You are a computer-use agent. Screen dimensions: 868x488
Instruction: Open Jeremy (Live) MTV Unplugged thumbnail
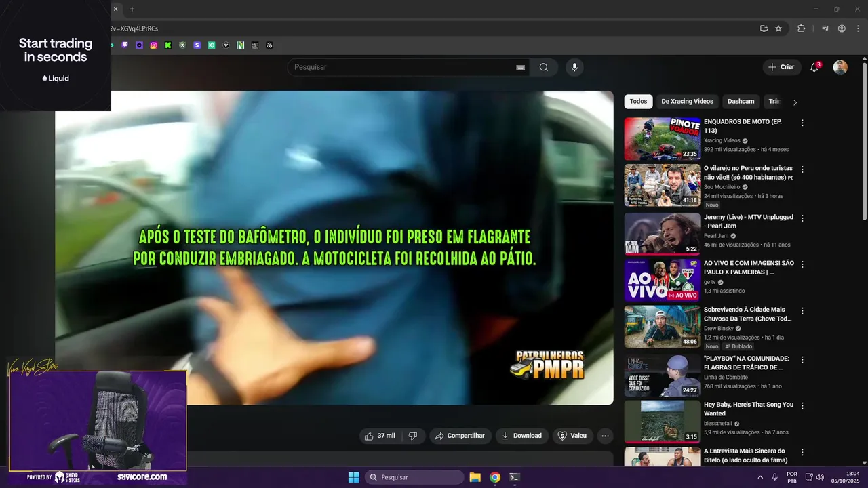662,234
